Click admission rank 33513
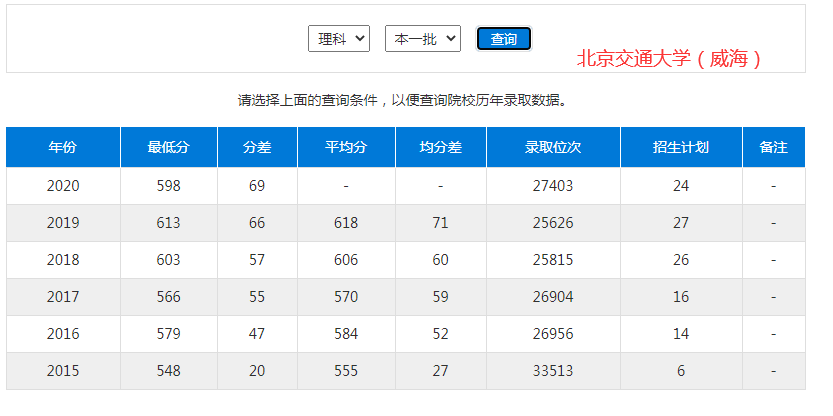The image size is (833, 416). coord(553,370)
